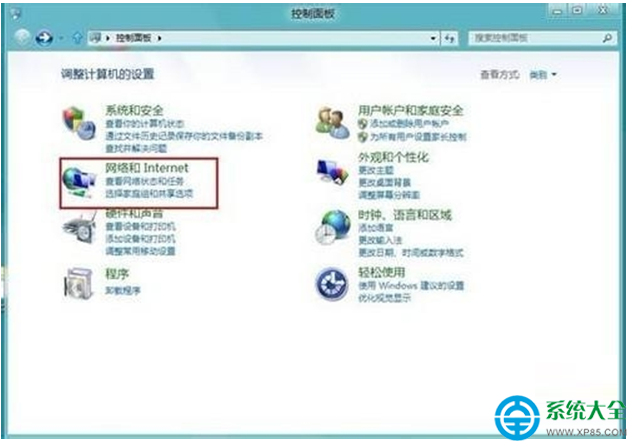Expand the View by category dropdown
This screenshot has height=443, width=629.
tap(543, 75)
